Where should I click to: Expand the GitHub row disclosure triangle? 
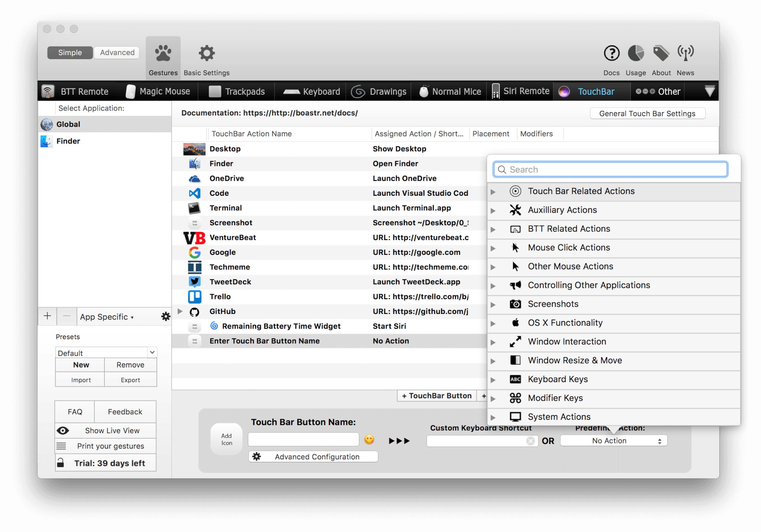[180, 311]
